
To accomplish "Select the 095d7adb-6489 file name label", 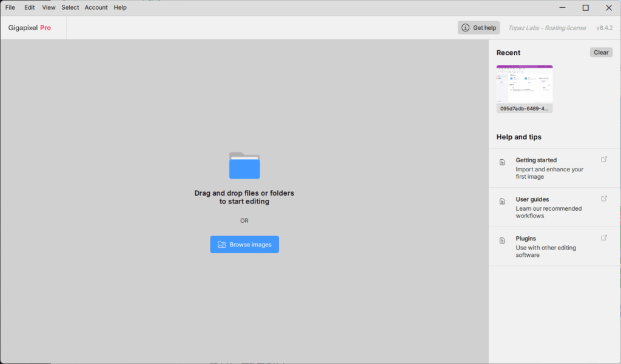I will coord(524,109).
